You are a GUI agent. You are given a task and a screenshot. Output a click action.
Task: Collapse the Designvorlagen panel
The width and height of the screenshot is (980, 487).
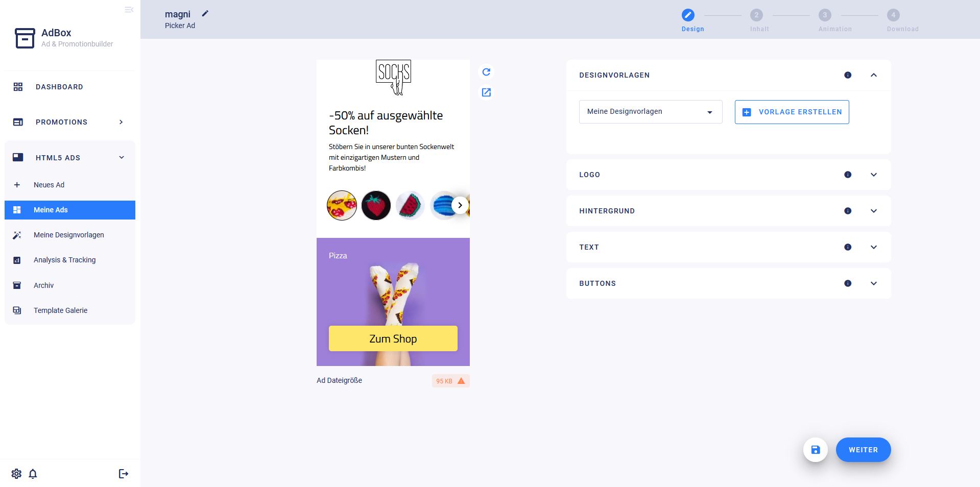click(x=874, y=75)
